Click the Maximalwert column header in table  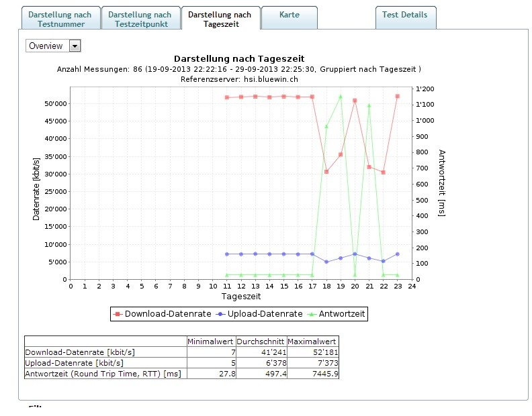(x=312, y=341)
